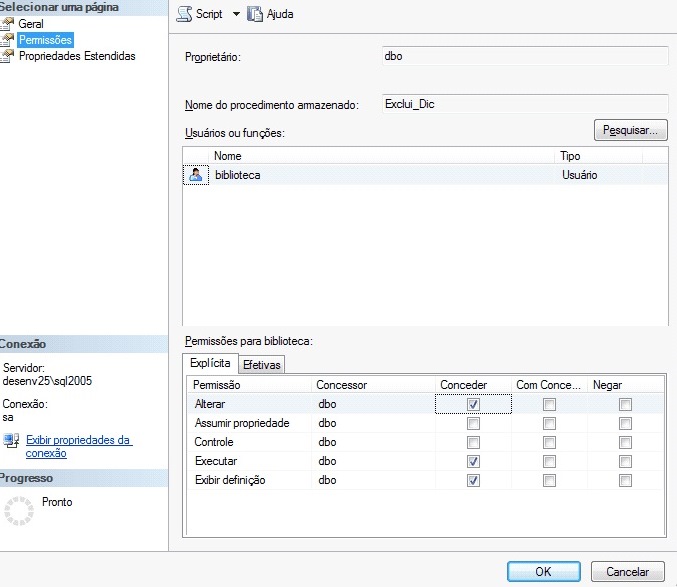677x587 pixels.
Task: Check Negar for Controle
Action: (625, 442)
